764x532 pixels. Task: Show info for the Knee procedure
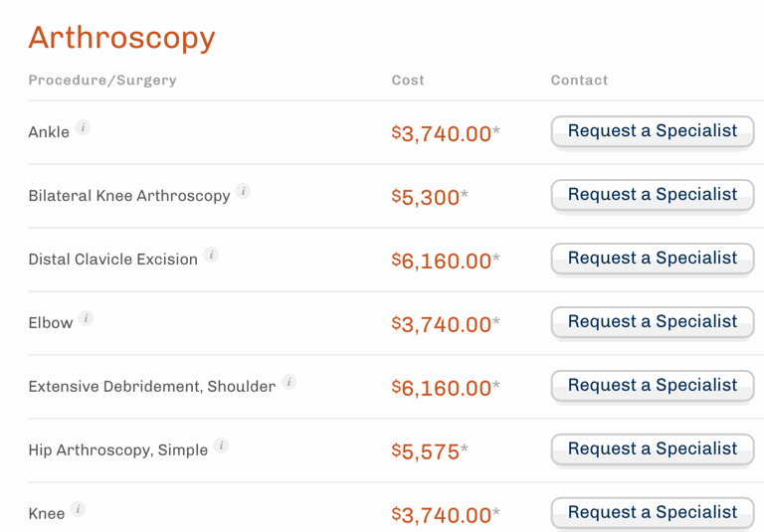coord(78,509)
